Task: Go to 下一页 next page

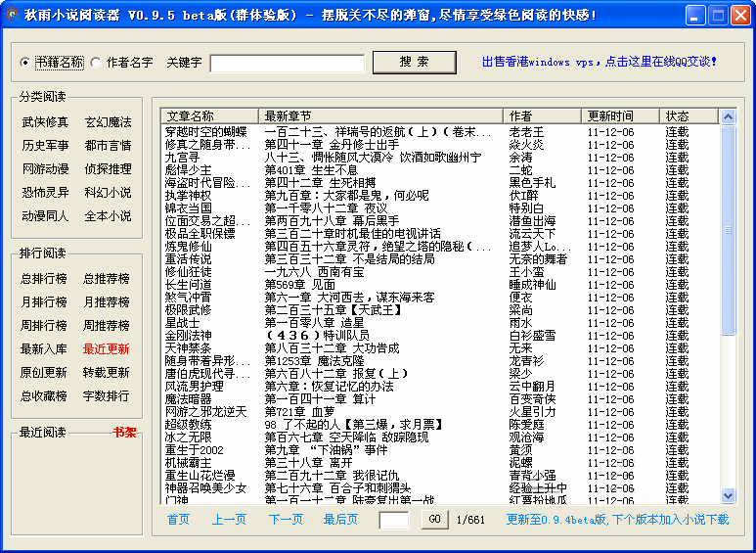Action: coord(286,520)
